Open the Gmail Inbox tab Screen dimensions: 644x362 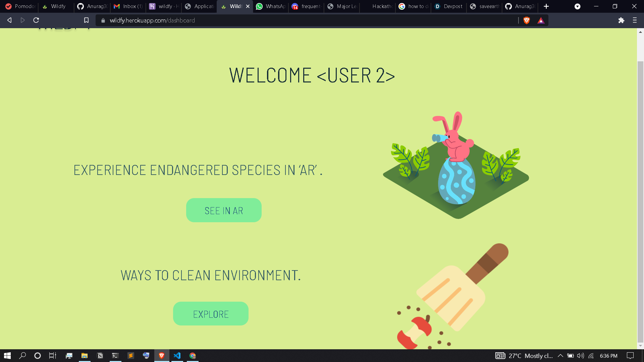128,6
